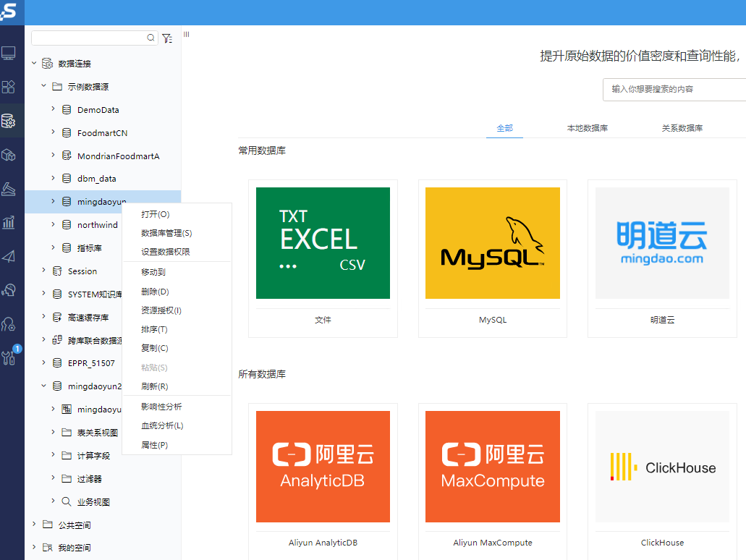Click the magnifier icon beside 业务视图

pyautogui.click(x=67, y=501)
